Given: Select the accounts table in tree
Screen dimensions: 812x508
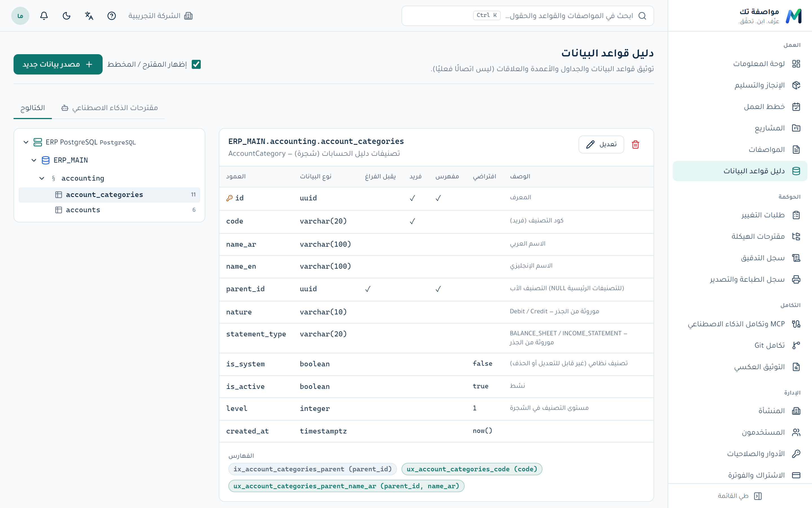Looking at the screenshot, I should pyautogui.click(x=109, y=210).
